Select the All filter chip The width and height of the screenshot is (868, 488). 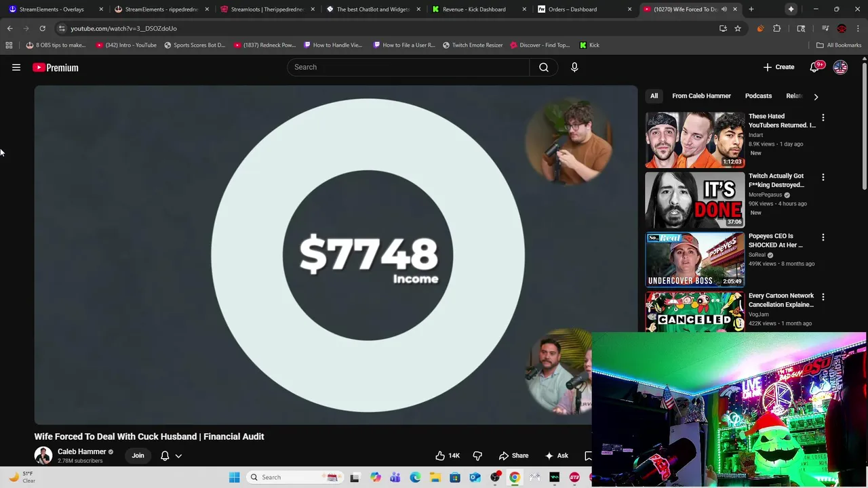click(654, 96)
